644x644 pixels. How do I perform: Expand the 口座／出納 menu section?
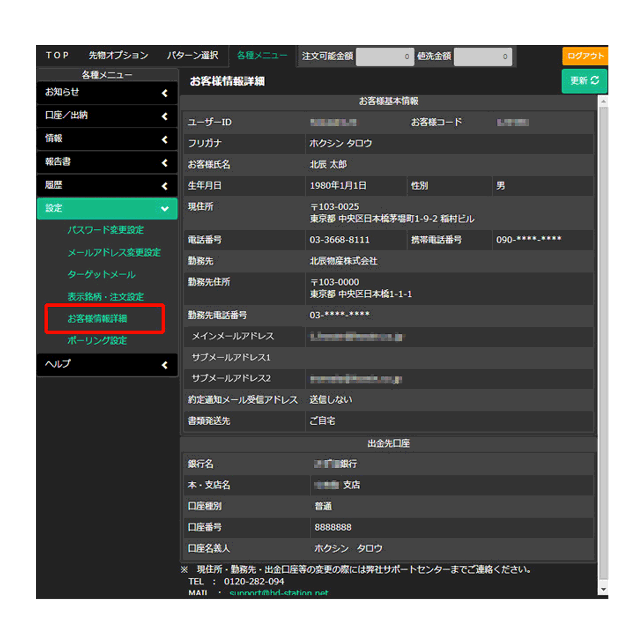coord(107,116)
